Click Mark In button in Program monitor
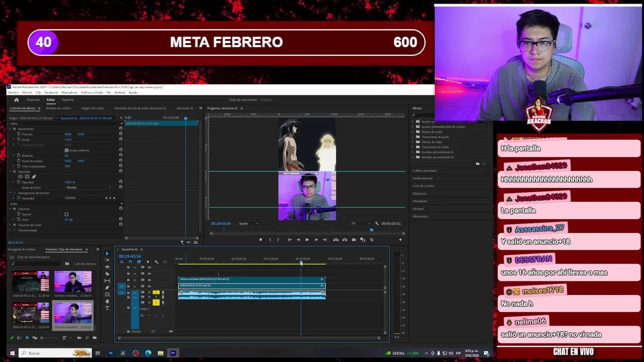The image size is (644, 362). coord(270,240)
